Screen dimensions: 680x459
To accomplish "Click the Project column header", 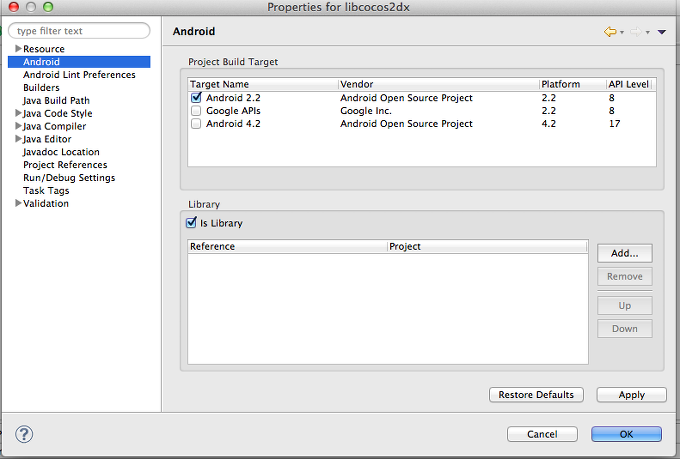I will [x=487, y=246].
